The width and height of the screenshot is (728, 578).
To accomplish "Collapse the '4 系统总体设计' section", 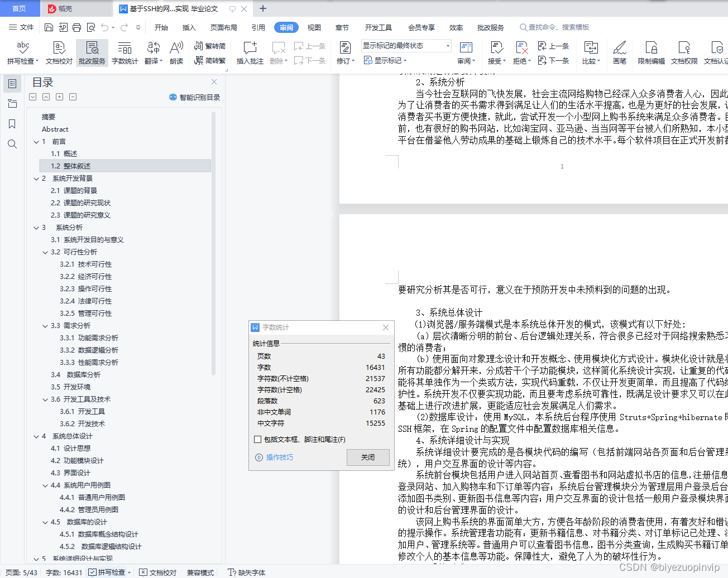I will pos(36,436).
